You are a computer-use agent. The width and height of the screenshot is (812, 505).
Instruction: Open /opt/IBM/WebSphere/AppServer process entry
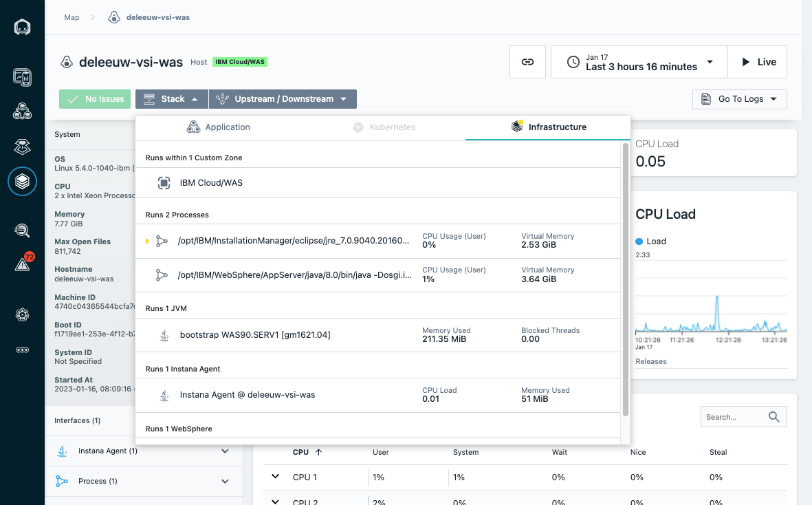tap(377, 275)
